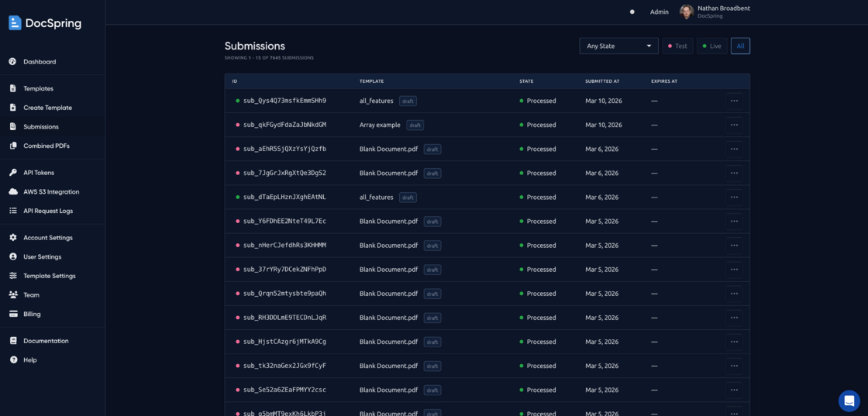Go to Templates in sidebar
868x416 pixels.
point(38,89)
